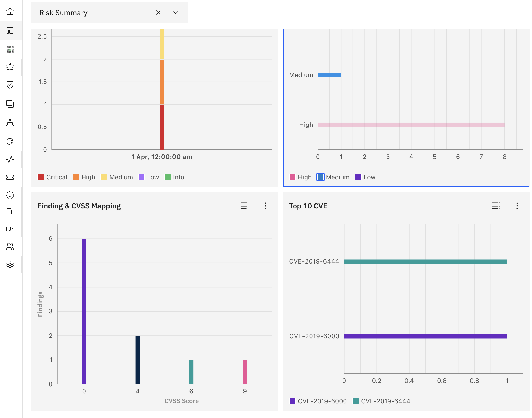Clear the Risk Summary selection
This screenshot has height=418, width=532.
(158, 13)
